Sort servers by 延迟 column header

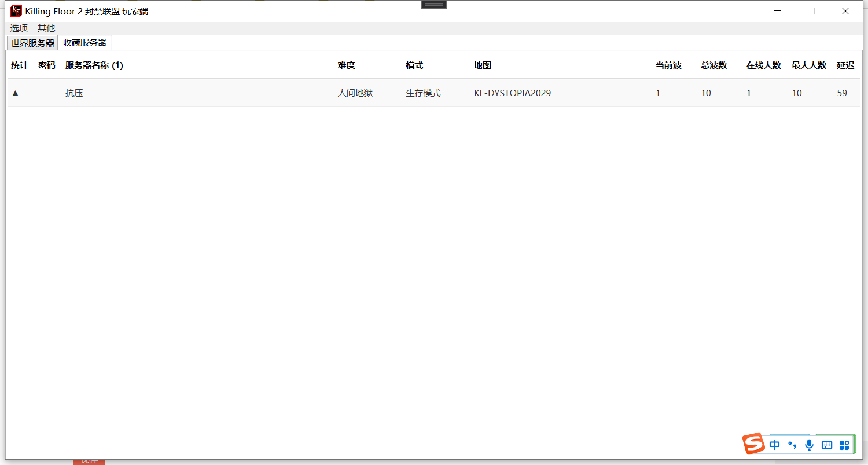(x=845, y=65)
